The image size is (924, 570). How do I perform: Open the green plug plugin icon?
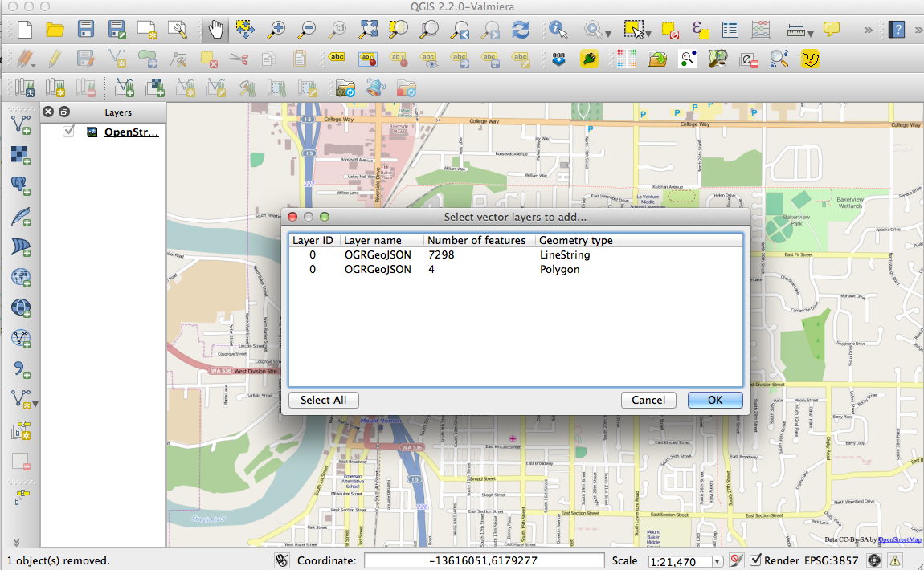[589, 59]
